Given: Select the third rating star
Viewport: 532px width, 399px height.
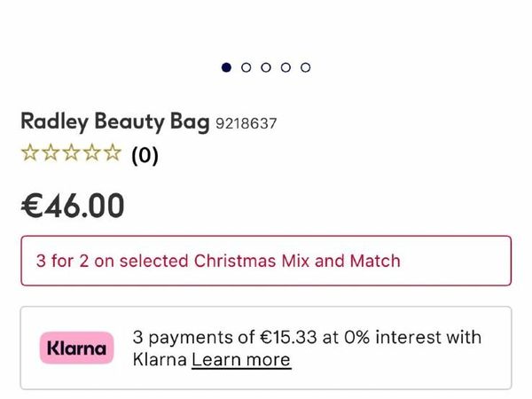Looking at the screenshot, I should (71, 153).
